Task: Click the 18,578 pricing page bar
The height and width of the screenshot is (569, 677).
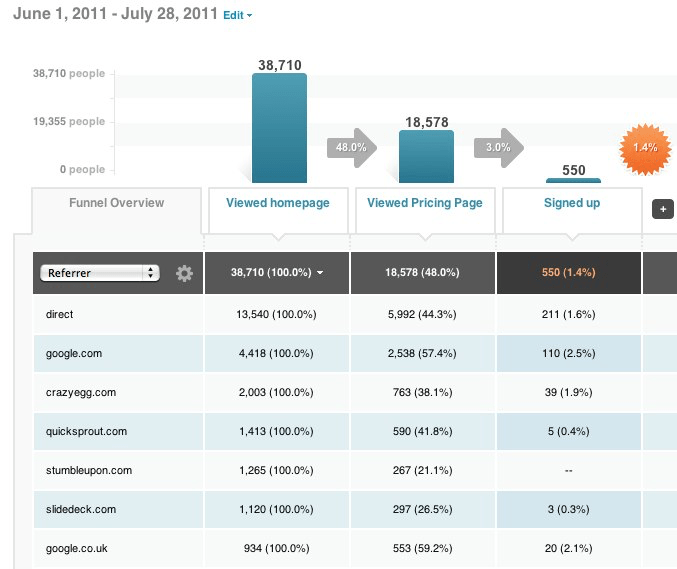Action: (x=427, y=156)
